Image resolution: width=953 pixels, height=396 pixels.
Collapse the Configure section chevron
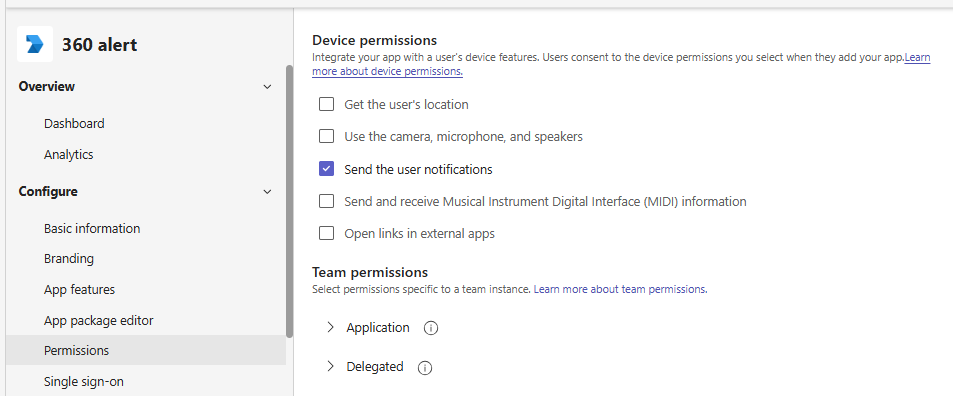[267, 192]
